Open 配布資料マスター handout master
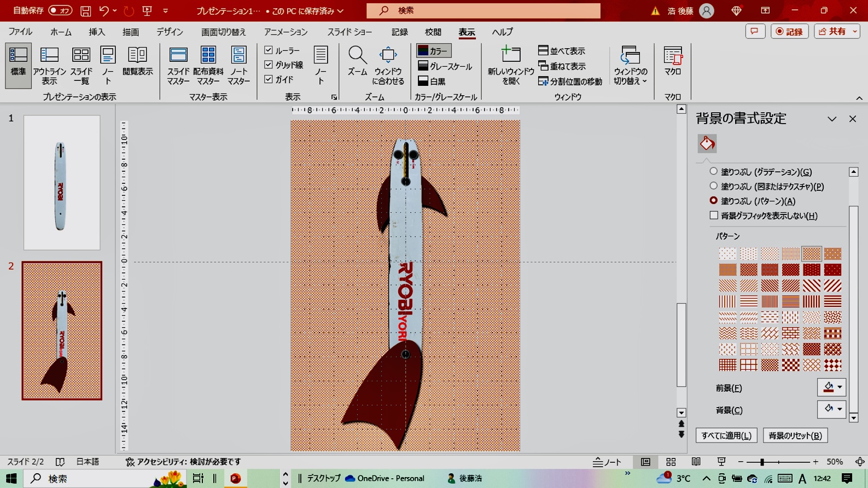Viewport: 868px width, 488px height. pyautogui.click(x=208, y=65)
